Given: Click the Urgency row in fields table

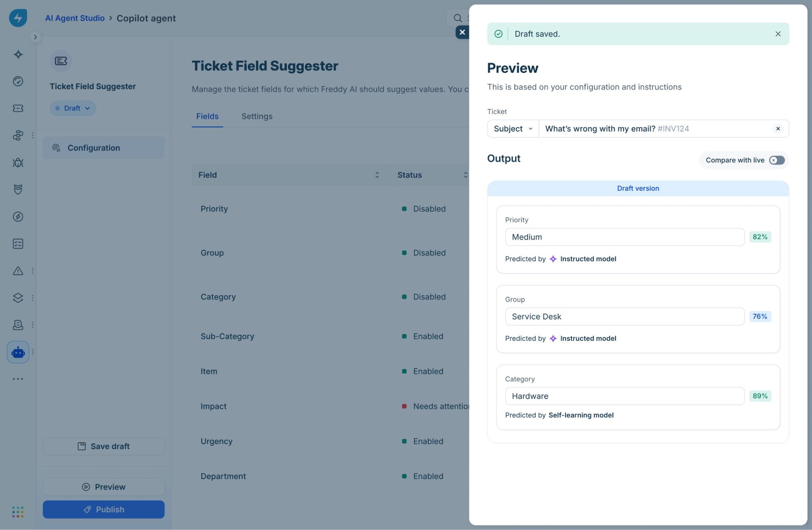Looking at the screenshot, I should (331, 441).
